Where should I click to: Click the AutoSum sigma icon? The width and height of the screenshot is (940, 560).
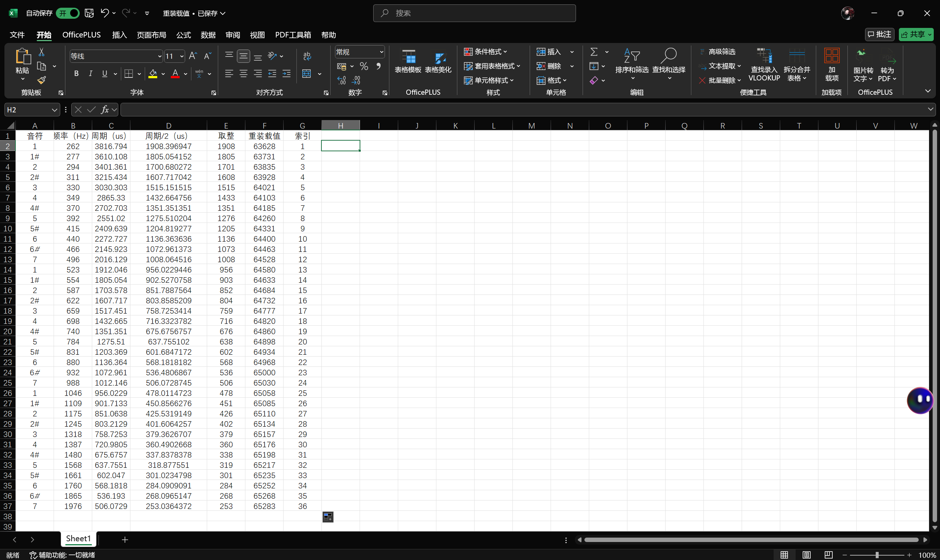pos(594,52)
